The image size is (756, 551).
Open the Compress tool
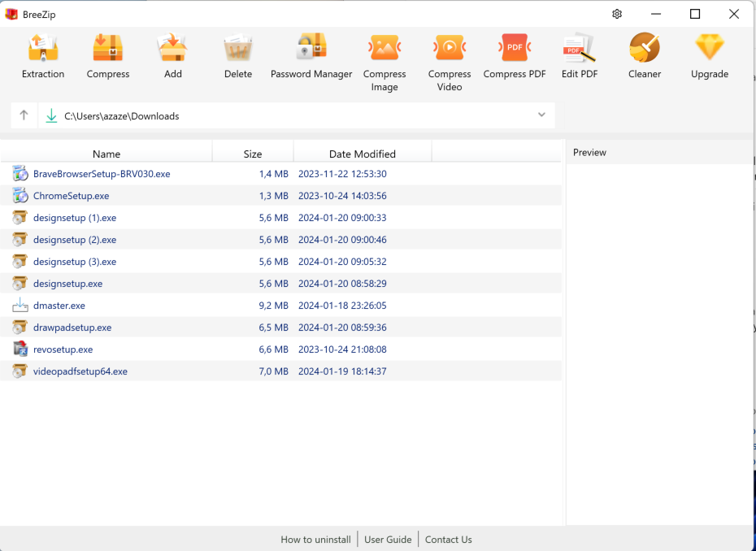(107, 55)
